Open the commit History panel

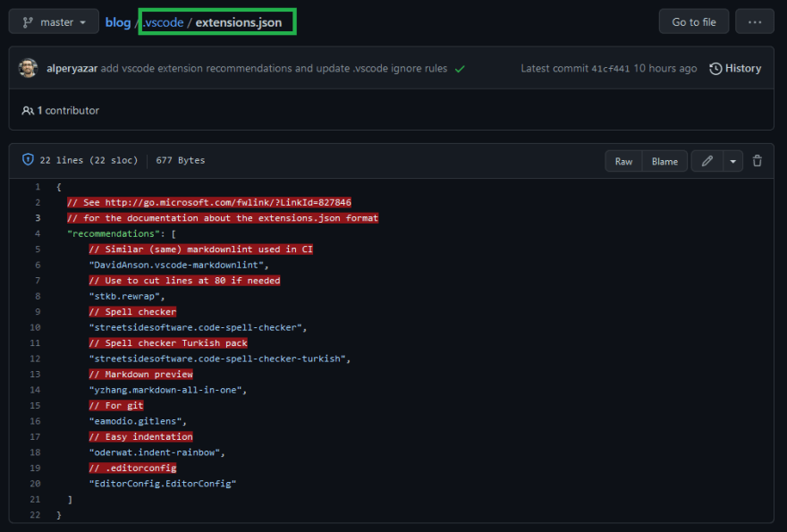(735, 68)
